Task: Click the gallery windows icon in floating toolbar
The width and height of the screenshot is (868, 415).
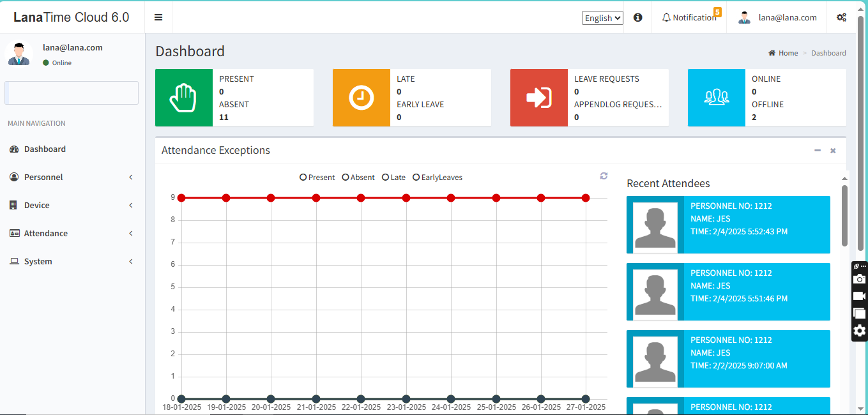Action: pyautogui.click(x=860, y=313)
